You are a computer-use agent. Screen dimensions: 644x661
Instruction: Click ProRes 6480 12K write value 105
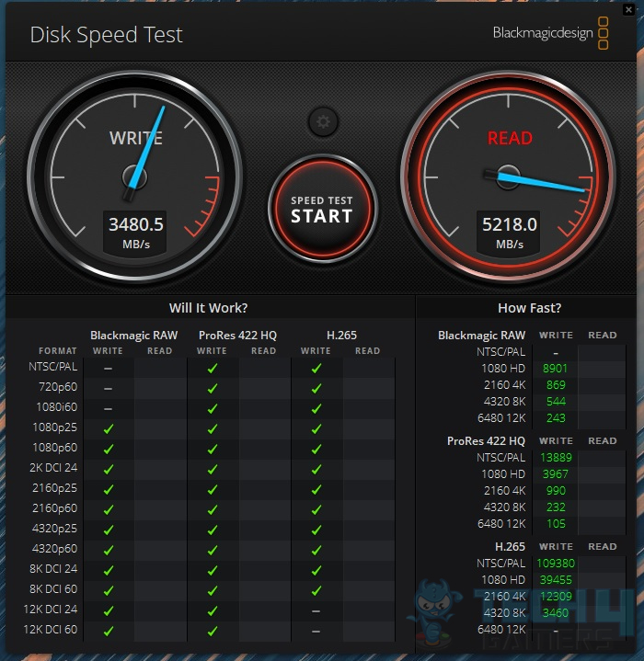[x=556, y=524]
